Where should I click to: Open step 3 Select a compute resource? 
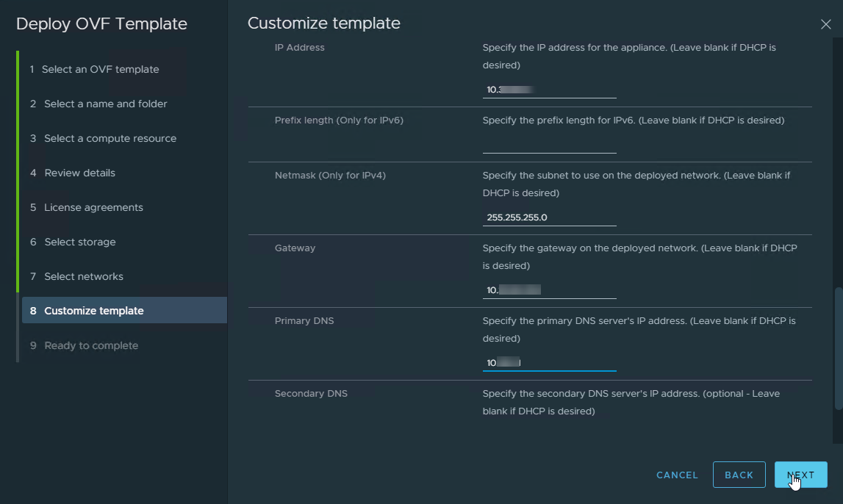pyautogui.click(x=110, y=138)
